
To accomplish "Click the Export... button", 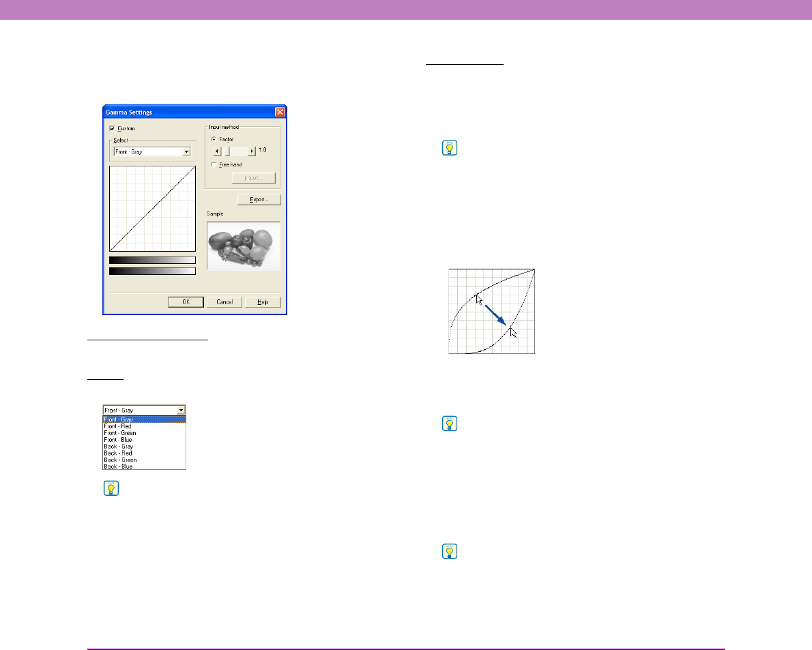I will (259, 199).
